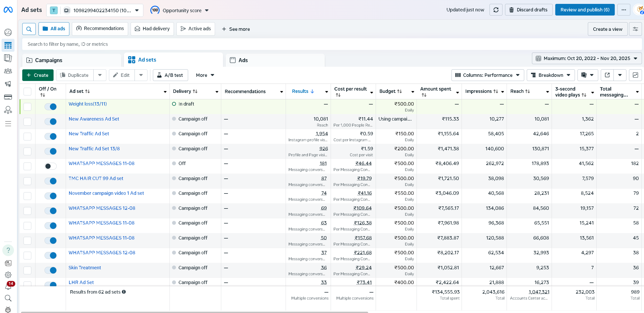Open the search magnifier filter icon
The height and width of the screenshot is (313, 644).
point(29,29)
